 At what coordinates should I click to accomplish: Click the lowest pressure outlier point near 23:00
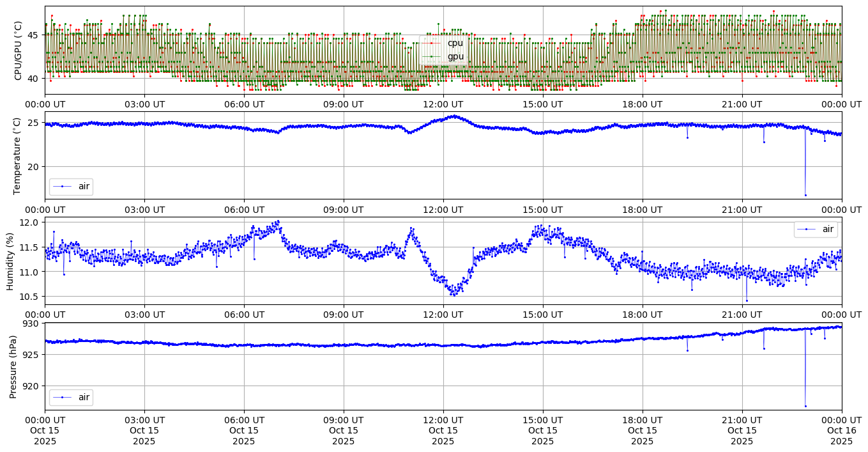tap(805, 406)
